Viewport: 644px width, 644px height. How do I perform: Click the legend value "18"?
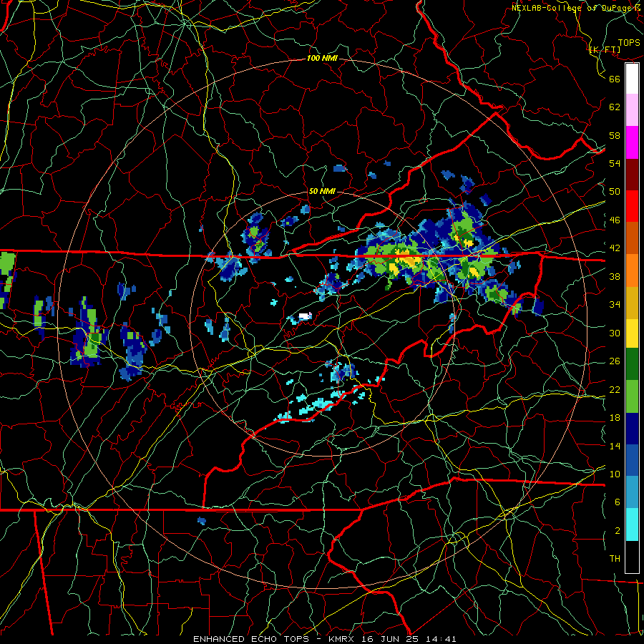point(615,418)
